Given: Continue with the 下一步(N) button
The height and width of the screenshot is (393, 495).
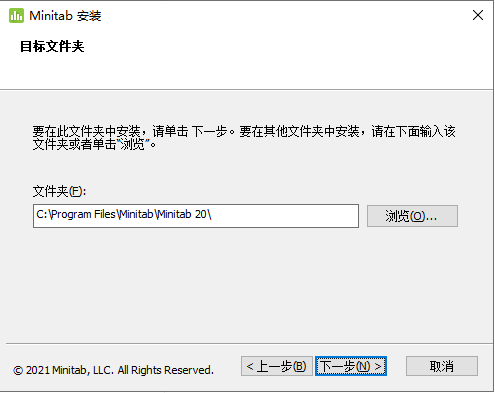Looking at the screenshot, I should coord(351,366).
